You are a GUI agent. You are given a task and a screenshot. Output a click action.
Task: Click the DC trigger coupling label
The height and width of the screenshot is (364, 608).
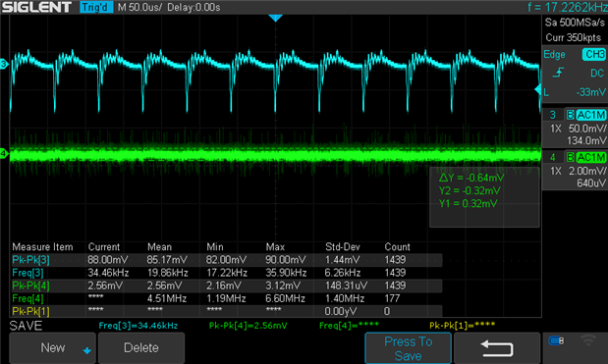(x=597, y=73)
